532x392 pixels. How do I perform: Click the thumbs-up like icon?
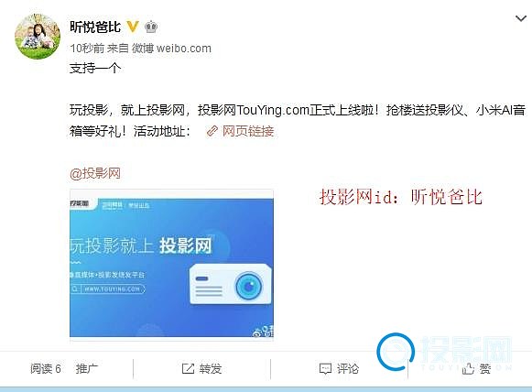[x=468, y=368]
